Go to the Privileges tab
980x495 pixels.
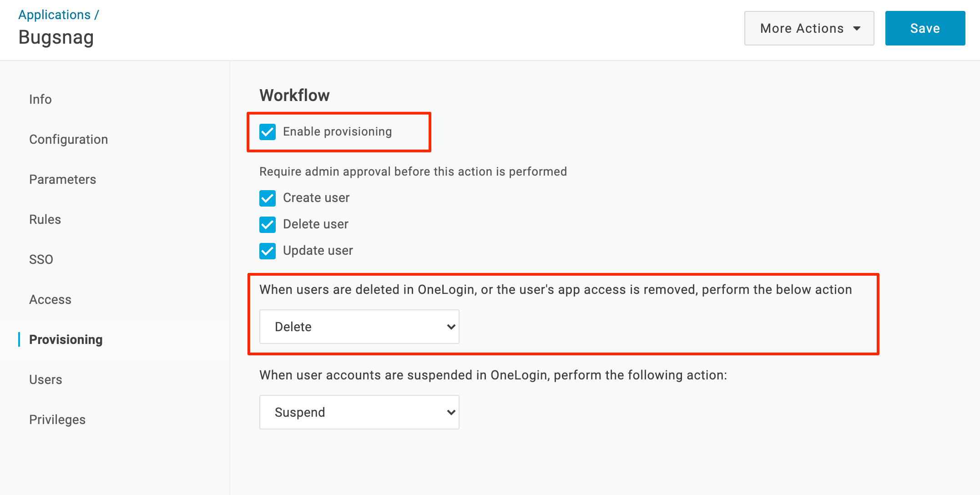click(57, 419)
